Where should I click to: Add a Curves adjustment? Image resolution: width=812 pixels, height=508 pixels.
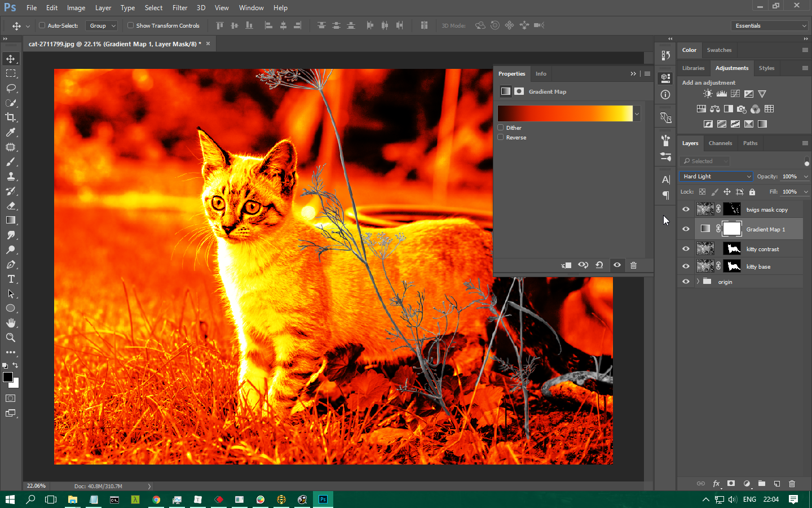[x=735, y=94]
